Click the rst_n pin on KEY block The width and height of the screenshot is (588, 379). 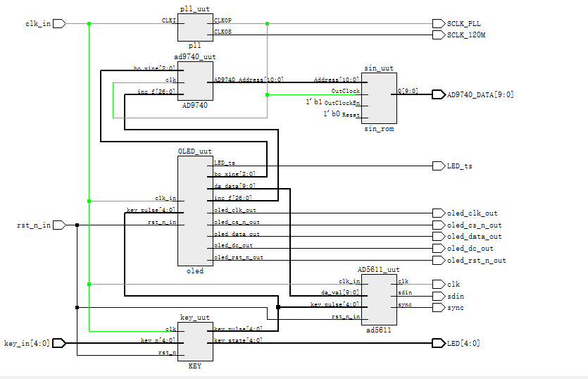(167, 352)
